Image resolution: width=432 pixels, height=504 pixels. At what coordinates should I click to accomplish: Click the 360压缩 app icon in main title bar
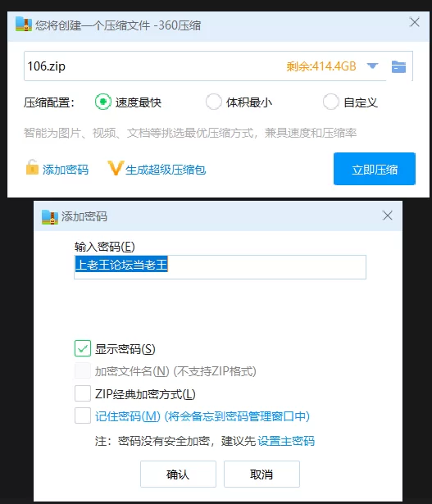tap(24, 24)
